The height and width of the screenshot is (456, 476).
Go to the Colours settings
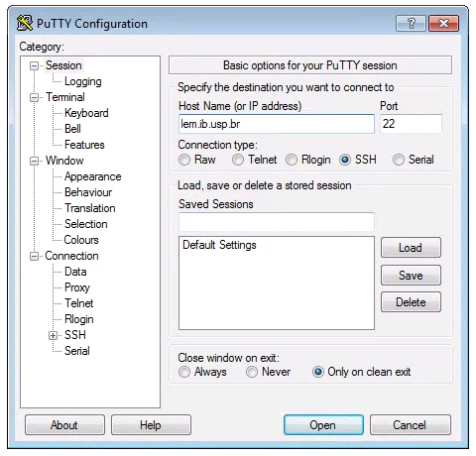coord(81,240)
